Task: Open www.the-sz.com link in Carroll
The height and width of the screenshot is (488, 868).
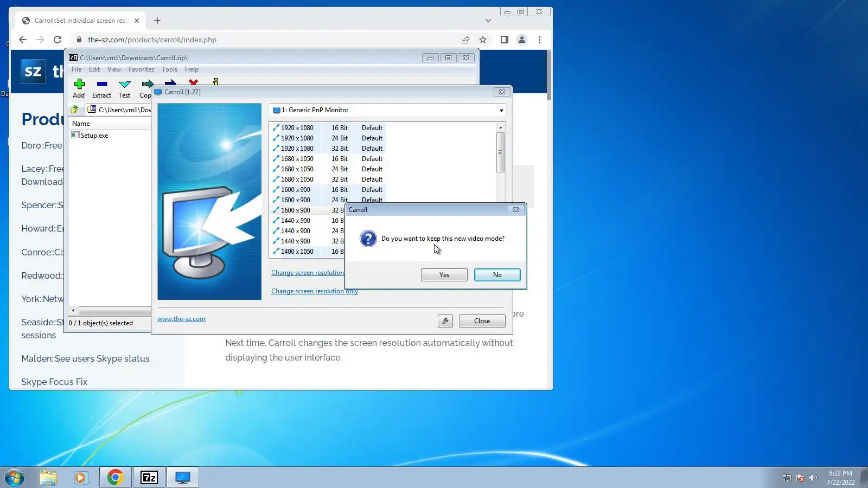Action: click(181, 319)
